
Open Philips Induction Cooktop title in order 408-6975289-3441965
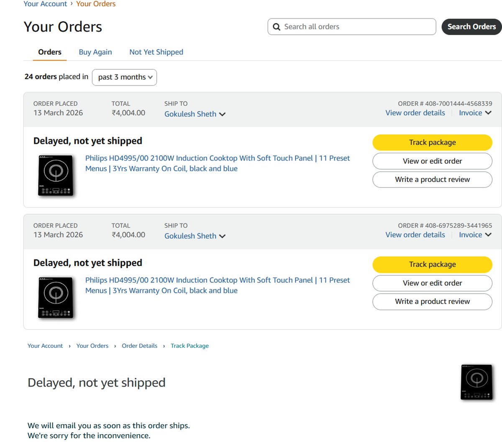click(x=218, y=285)
